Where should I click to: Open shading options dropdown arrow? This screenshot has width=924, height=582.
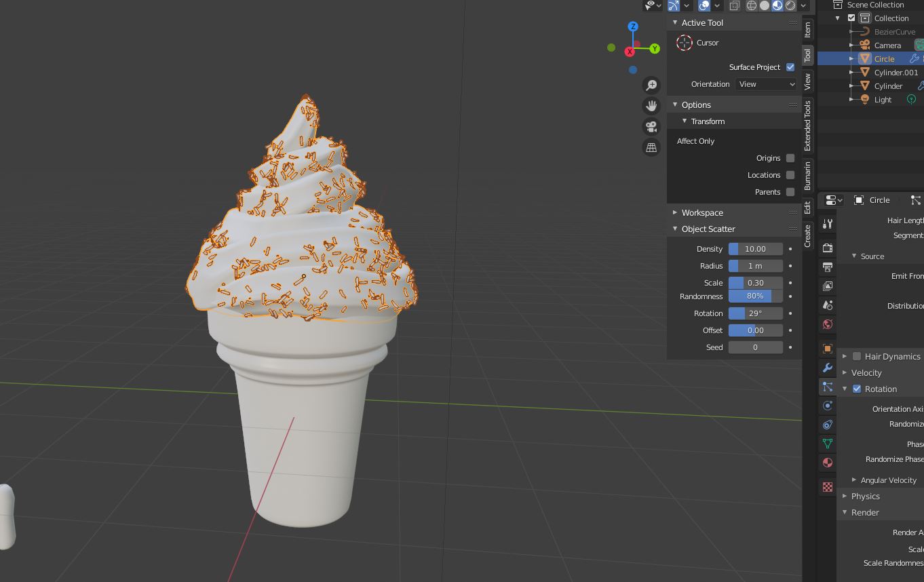coord(803,5)
